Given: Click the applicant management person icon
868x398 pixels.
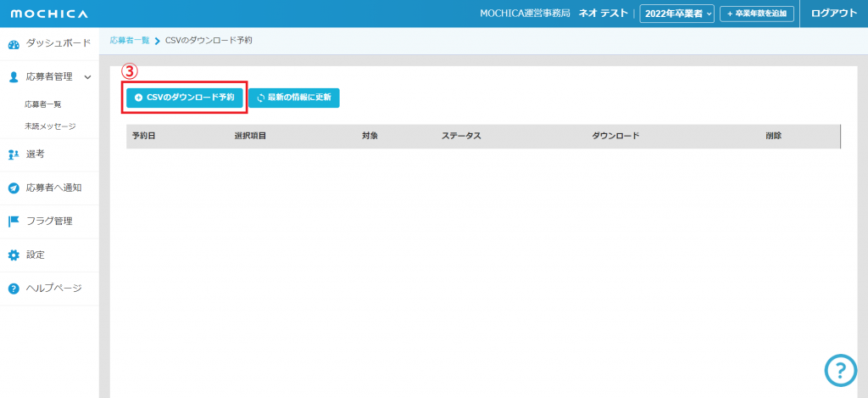Looking at the screenshot, I should tap(14, 77).
